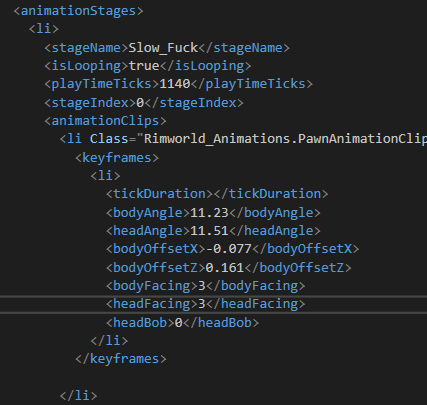Click the Rimworld_Animations.PawnAnimationClip string
Image resolution: width=427 pixels, height=405 pixels.
pos(285,139)
